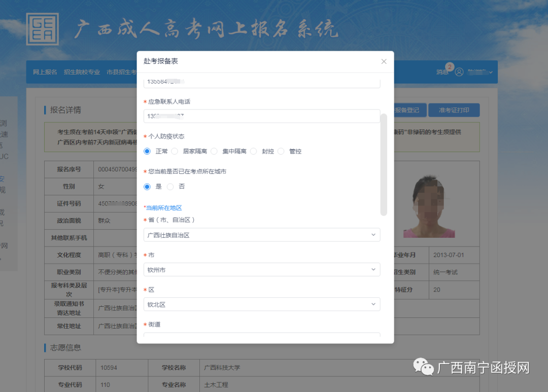This screenshot has width=548, height=392.
Task: Expand the 市 city selector showing 钦州市
Action: click(261, 269)
